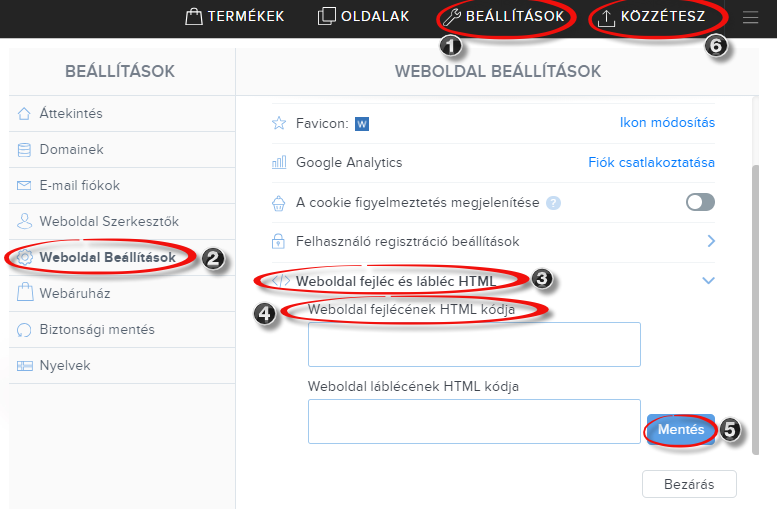The image size is (777, 509).
Task: Click the help question mark for cookie warning
Action: [553, 203]
